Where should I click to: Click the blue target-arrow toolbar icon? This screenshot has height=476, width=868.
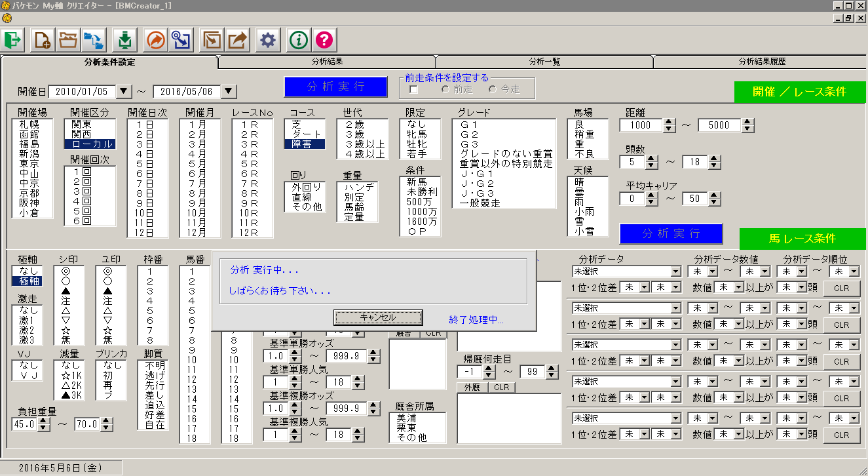click(181, 40)
